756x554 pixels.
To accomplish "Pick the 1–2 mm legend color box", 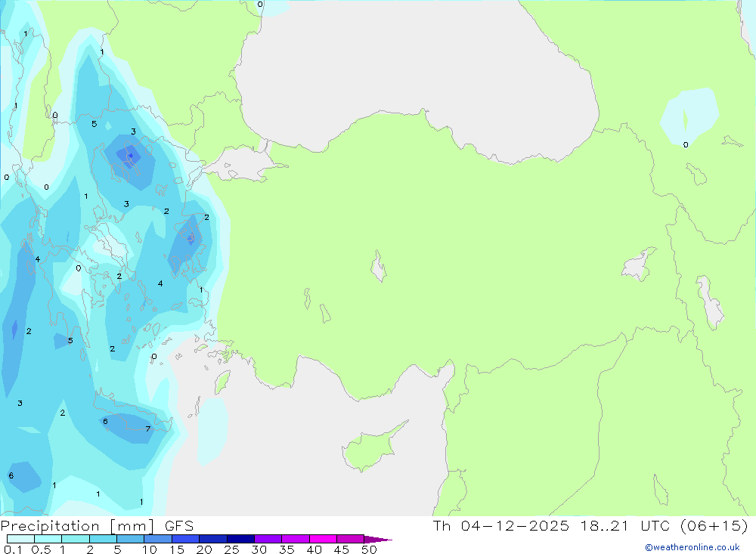I will click(x=75, y=539).
